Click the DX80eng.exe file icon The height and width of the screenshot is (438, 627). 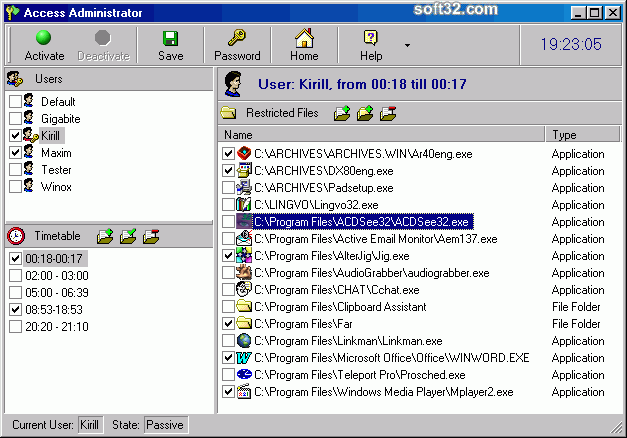pyautogui.click(x=244, y=170)
